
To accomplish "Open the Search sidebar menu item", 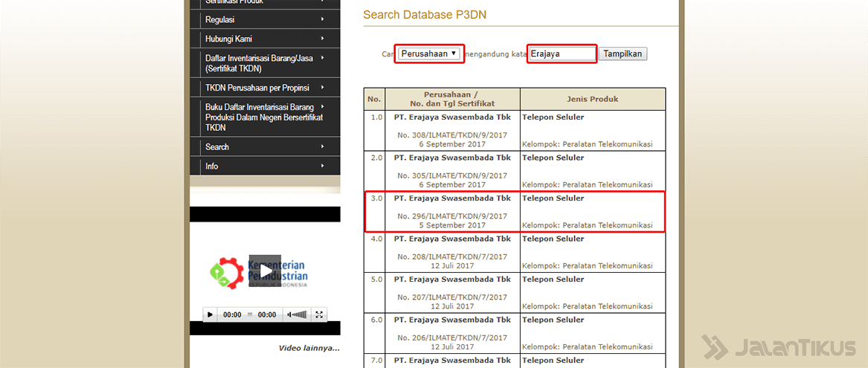I will click(266, 146).
